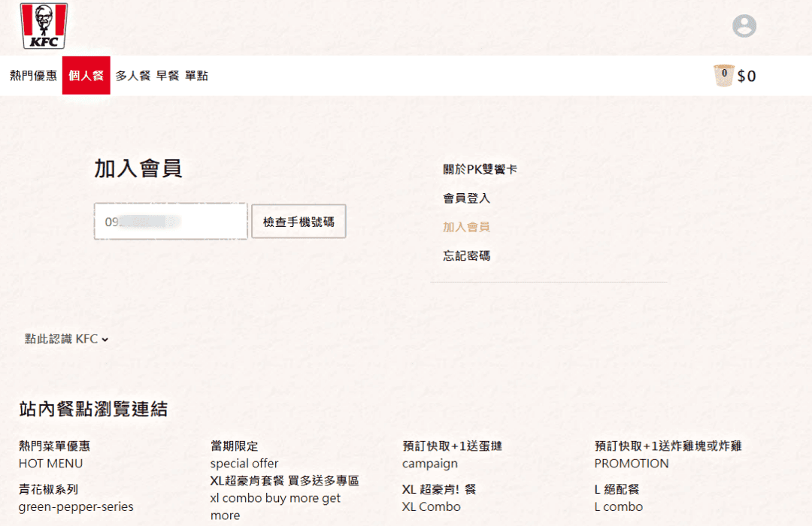Image resolution: width=812 pixels, height=526 pixels.
Task: Click the $0 cart total
Action: (x=747, y=76)
